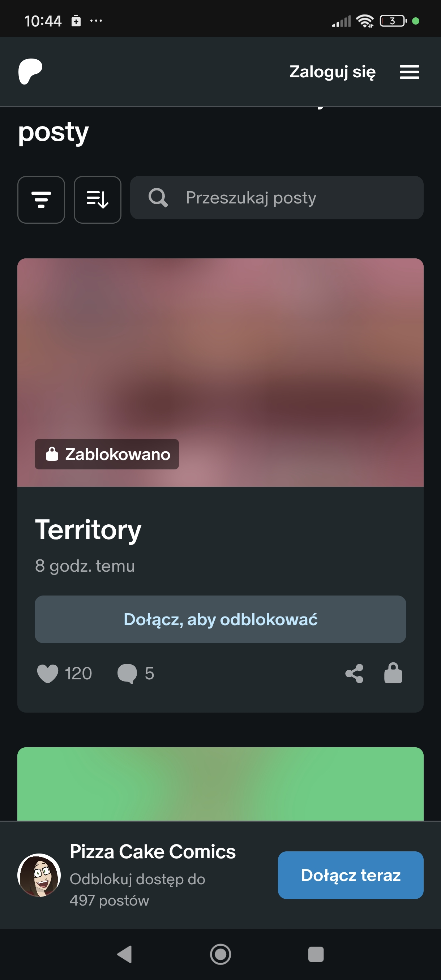Tap the Zablokowano locked badge
The image size is (441, 980).
[107, 454]
